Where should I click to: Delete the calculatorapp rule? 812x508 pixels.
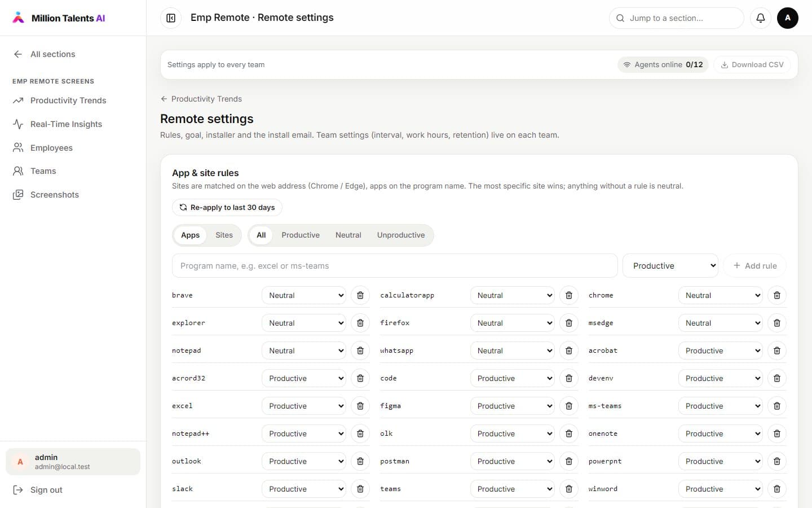coord(568,295)
